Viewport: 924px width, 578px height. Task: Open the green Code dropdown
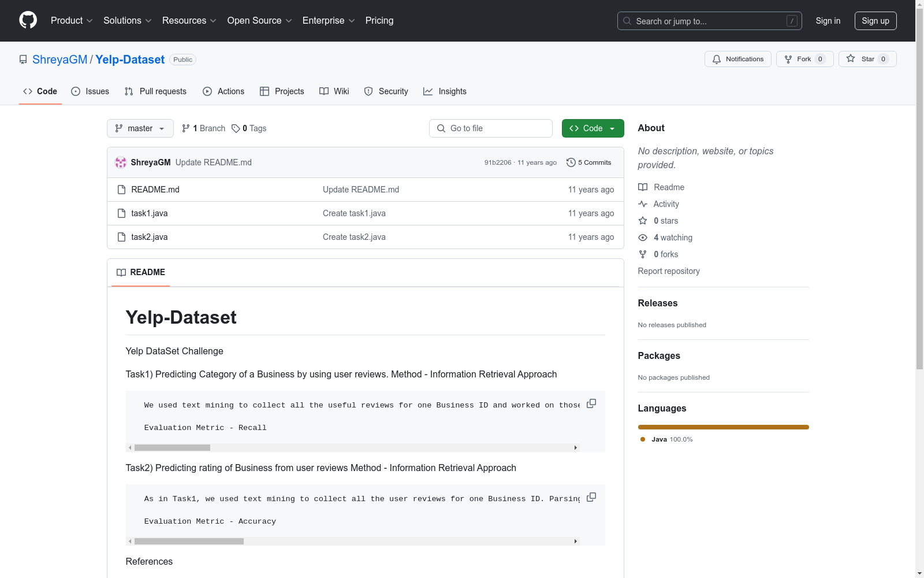(593, 128)
